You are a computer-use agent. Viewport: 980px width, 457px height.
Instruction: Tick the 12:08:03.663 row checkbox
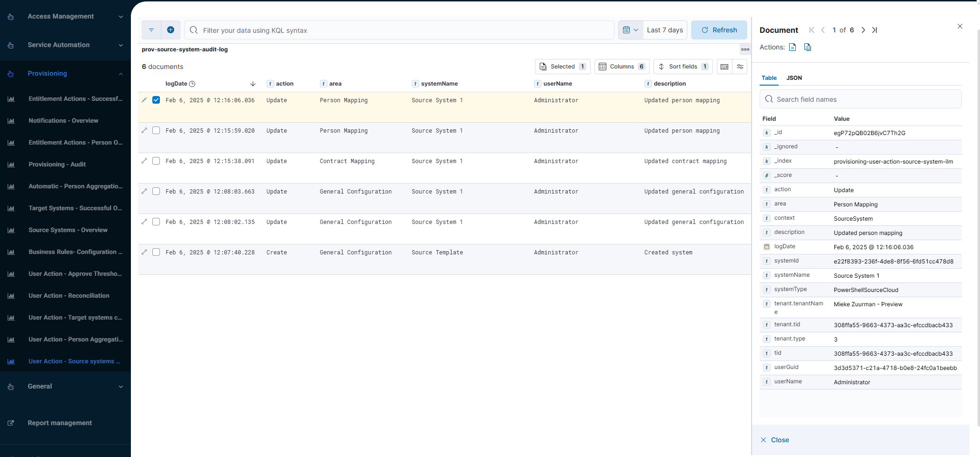coord(156,191)
